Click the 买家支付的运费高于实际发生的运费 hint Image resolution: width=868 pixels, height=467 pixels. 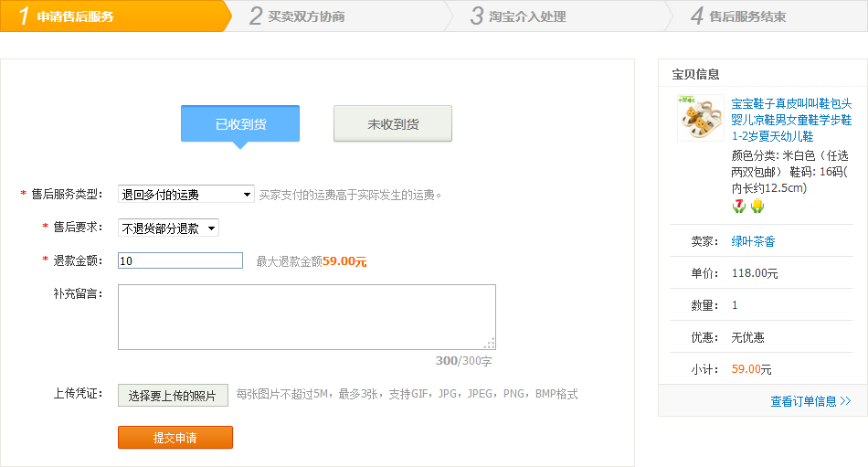pyautogui.click(x=350, y=195)
